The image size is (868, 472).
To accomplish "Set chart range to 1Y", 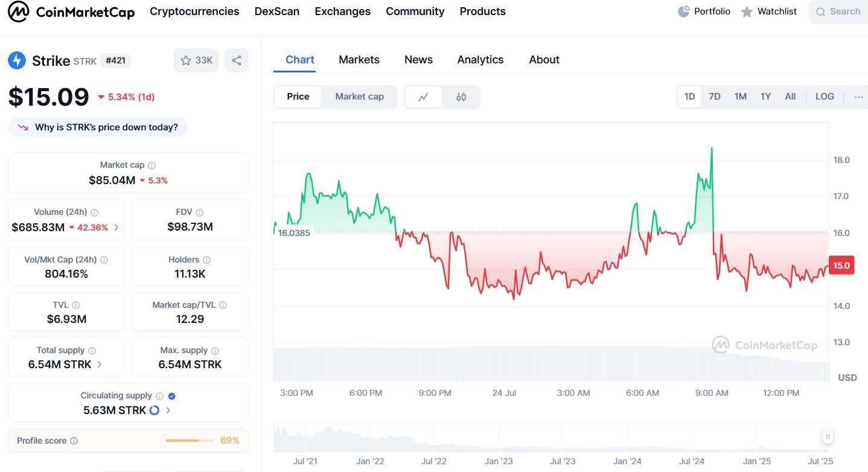I will 766,97.
